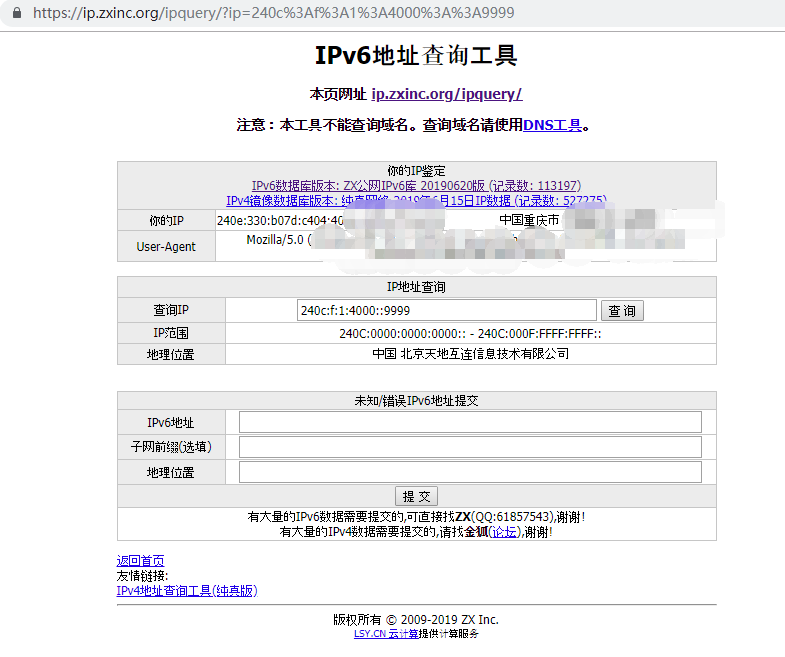Click the lock icon in address bar
Image resolution: width=785 pixels, height=657 pixels.
point(17,13)
